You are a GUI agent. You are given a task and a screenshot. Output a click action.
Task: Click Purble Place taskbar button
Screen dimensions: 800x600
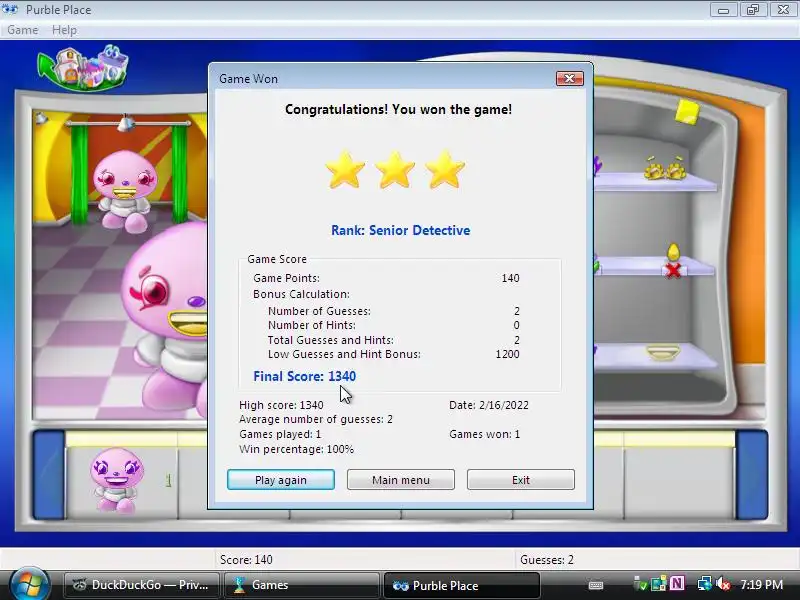[461, 585]
